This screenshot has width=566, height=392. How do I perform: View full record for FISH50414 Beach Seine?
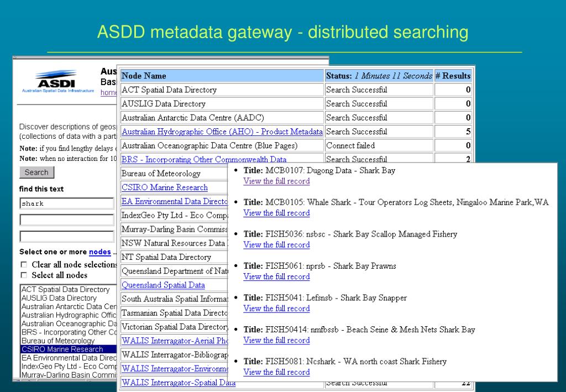click(x=276, y=341)
